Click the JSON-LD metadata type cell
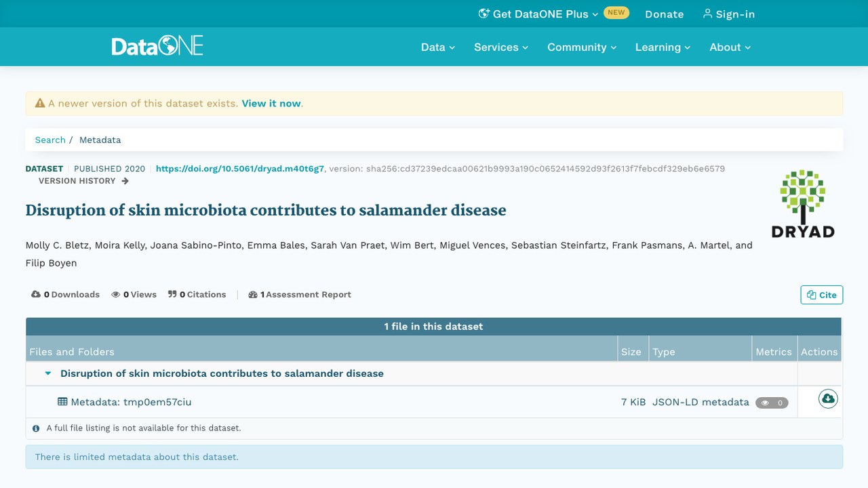868x488 pixels. [701, 402]
